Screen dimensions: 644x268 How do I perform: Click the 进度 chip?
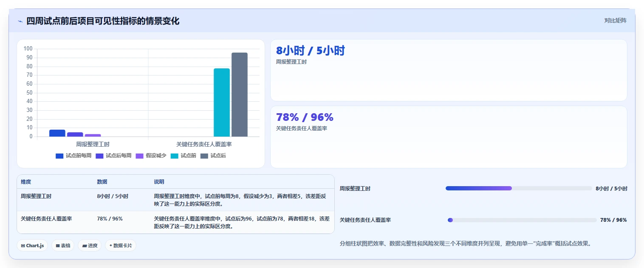tap(90, 246)
